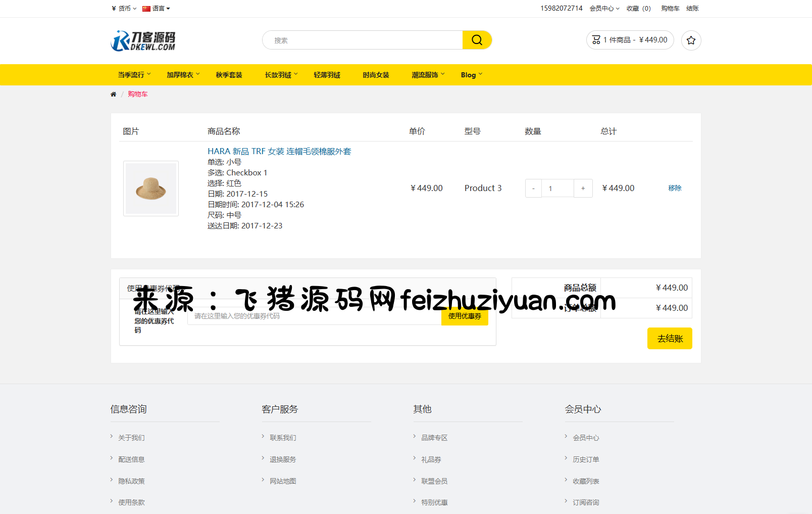The width and height of the screenshot is (812, 514).
Task: Apply coupon with 使用优惠券 button
Action: (465, 316)
